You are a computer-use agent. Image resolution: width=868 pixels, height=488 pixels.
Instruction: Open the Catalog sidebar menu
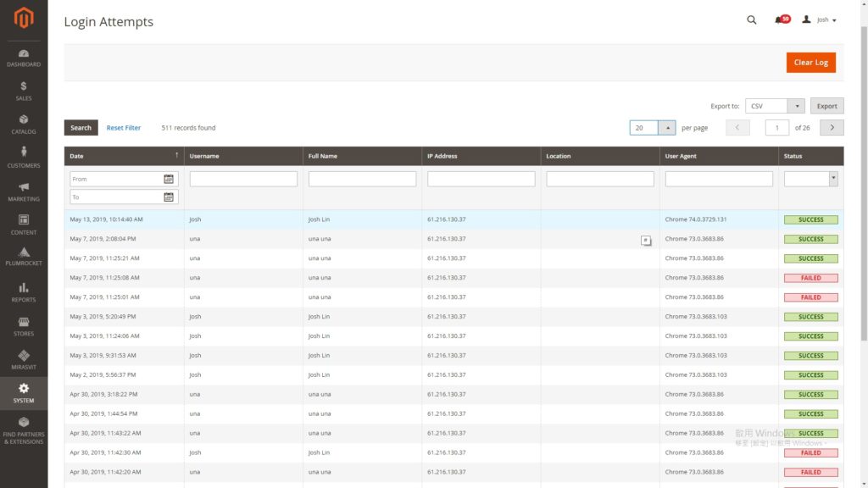coord(23,125)
